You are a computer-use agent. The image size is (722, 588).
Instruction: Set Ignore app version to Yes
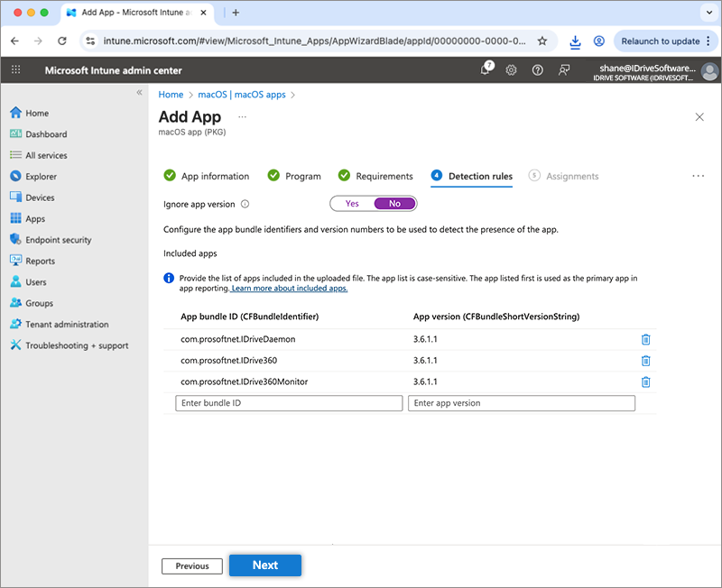[x=352, y=204]
